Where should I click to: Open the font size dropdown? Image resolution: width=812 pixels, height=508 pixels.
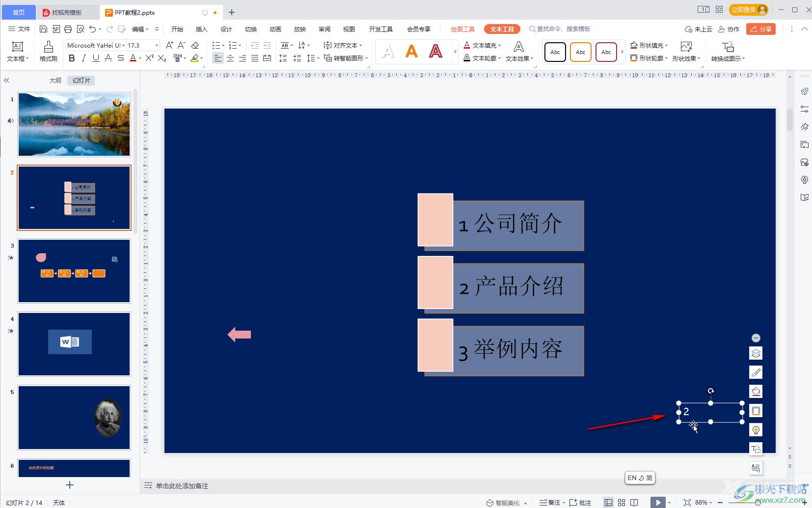tap(157, 45)
